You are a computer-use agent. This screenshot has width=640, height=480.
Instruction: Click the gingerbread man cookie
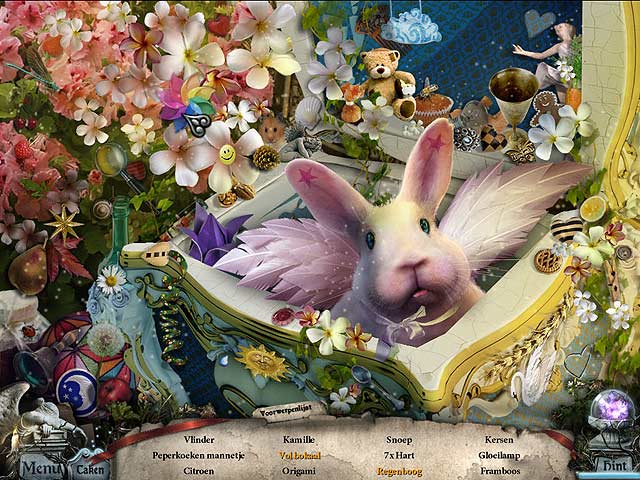point(547,110)
